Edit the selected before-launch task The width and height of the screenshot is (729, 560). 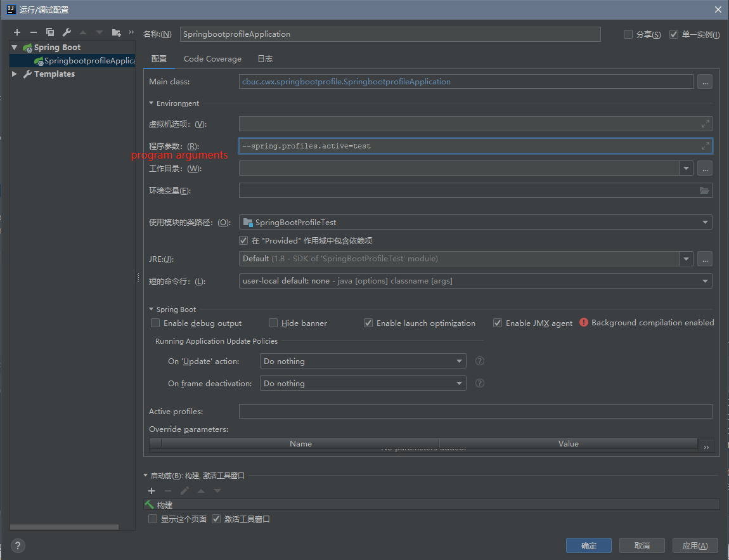[184, 491]
